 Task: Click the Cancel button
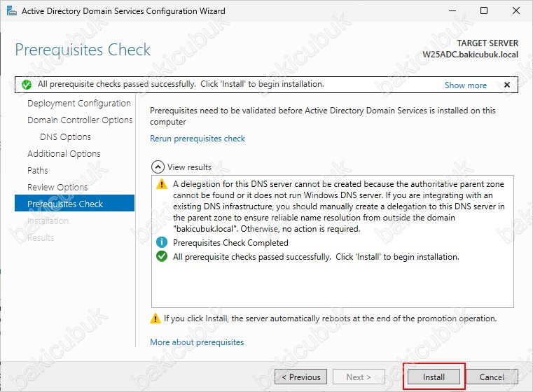point(492,377)
